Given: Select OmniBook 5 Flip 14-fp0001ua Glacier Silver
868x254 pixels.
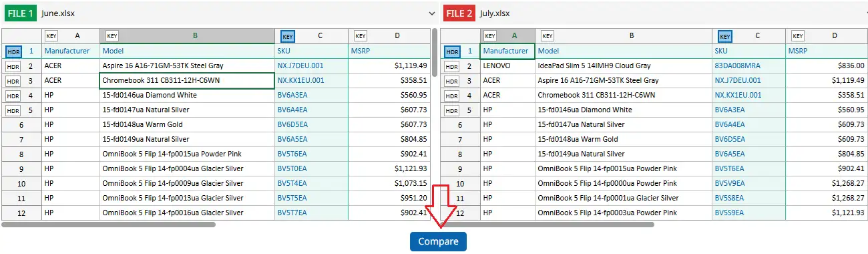Looking at the screenshot, I should pos(624,198).
